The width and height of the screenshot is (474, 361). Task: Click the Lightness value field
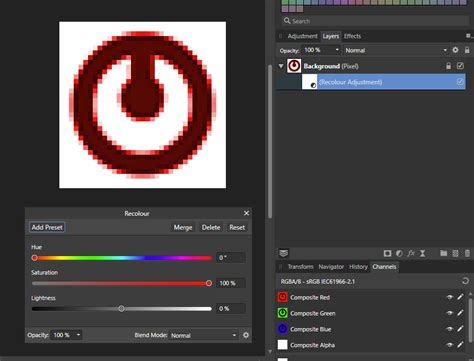[x=231, y=309]
